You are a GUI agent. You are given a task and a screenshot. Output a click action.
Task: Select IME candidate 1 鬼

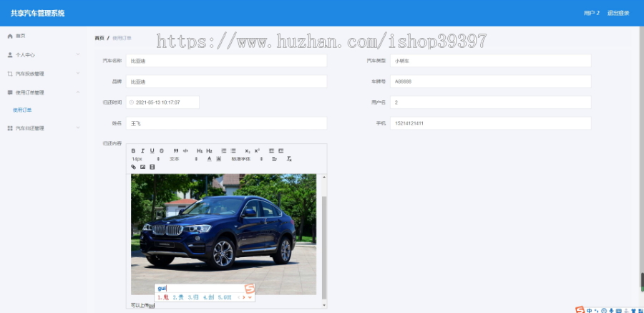(x=163, y=297)
